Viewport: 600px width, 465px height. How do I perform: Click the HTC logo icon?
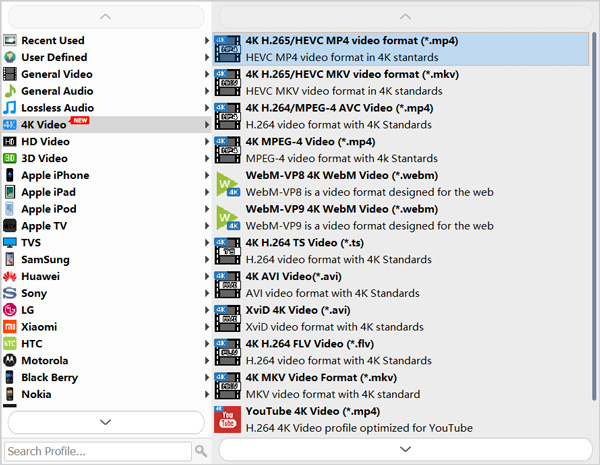(x=10, y=343)
